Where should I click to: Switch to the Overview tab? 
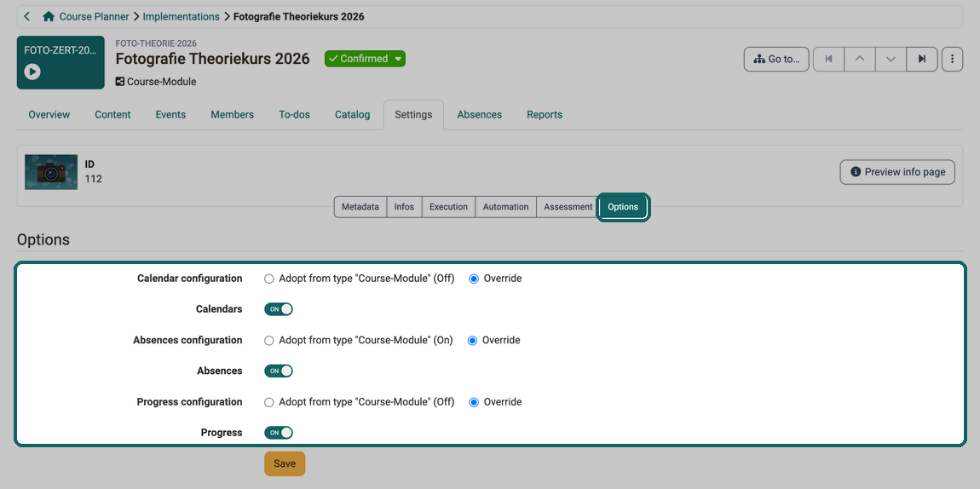[x=49, y=114]
